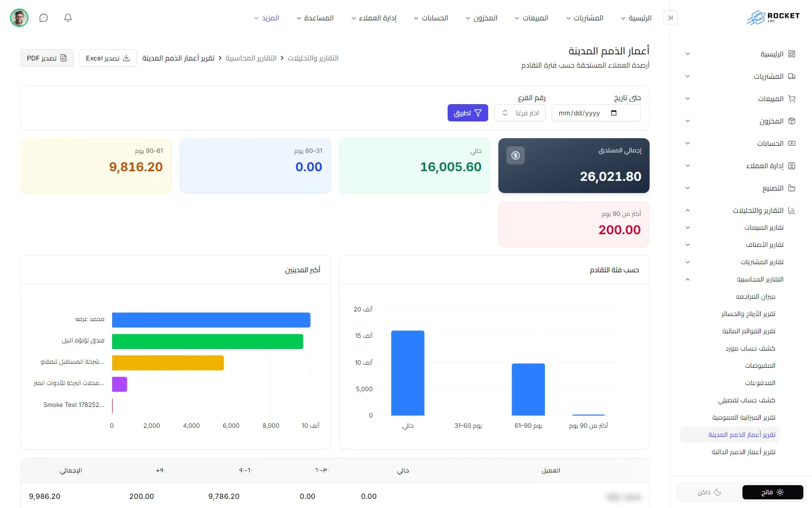812x508 pixels.
Task: Switch to light theme فاتح
Action: pyautogui.click(x=773, y=492)
